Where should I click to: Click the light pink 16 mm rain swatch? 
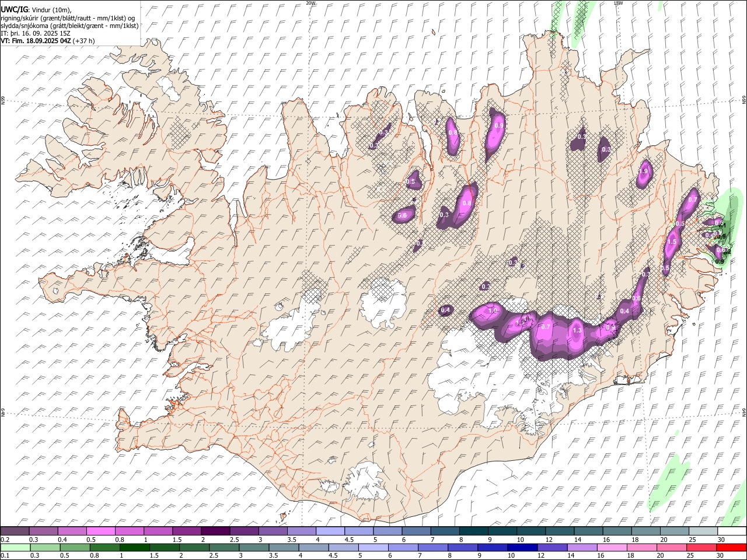pyautogui.click(x=611, y=547)
